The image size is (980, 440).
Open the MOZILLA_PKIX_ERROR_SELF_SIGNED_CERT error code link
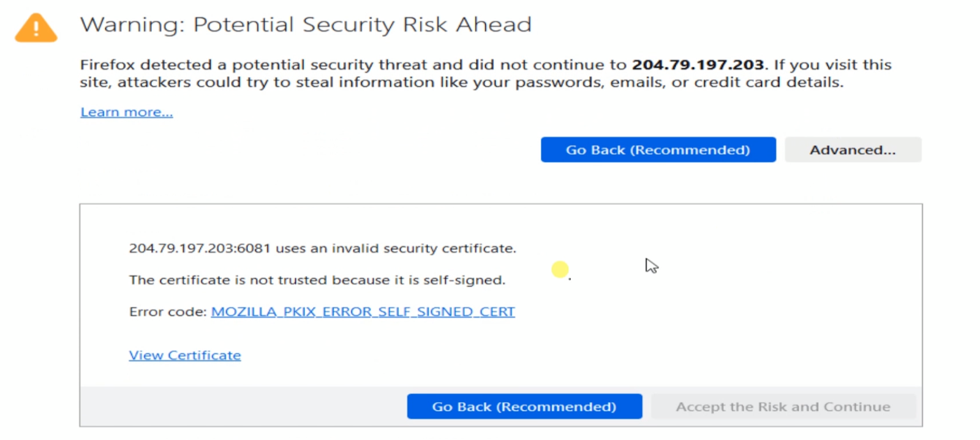[363, 311]
